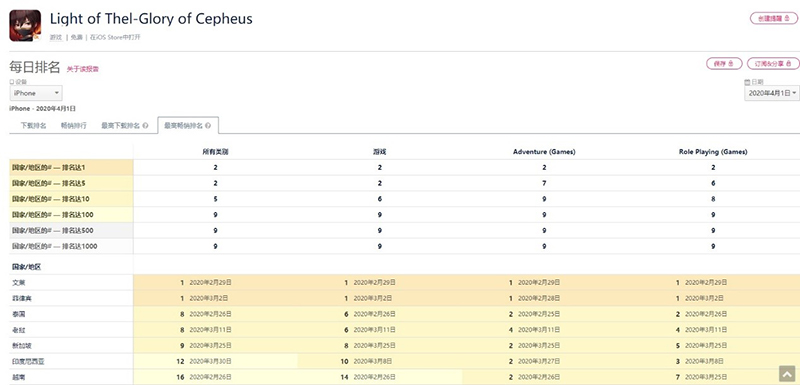Screen dimensions: 800x385
Task: Click the Adventure (Games) column header
Action: [544, 152]
